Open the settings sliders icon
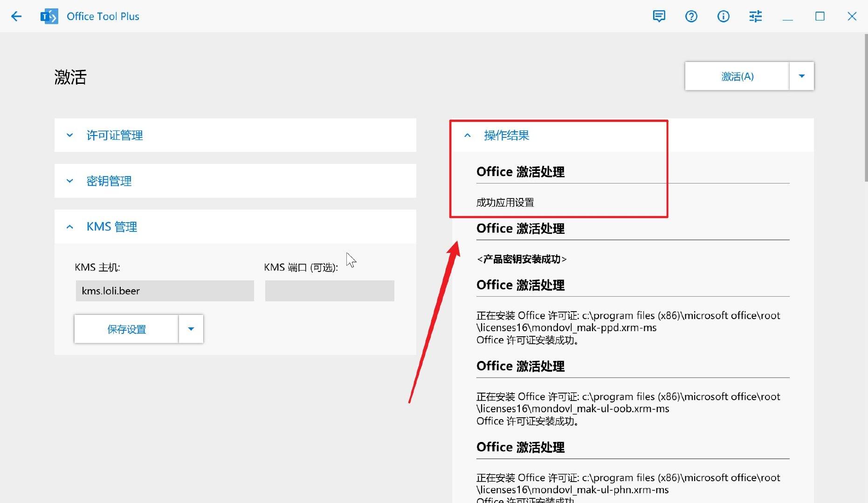This screenshot has width=868, height=503. click(755, 16)
